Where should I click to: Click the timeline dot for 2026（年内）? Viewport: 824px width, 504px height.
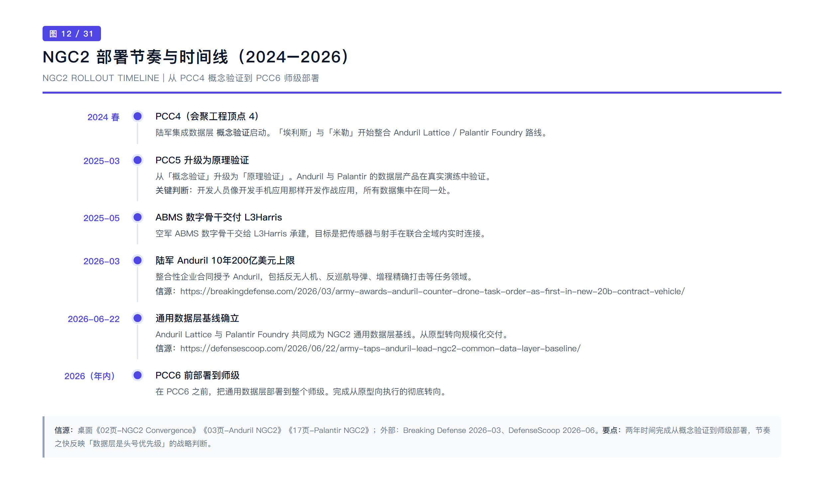pyautogui.click(x=138, y=375)
